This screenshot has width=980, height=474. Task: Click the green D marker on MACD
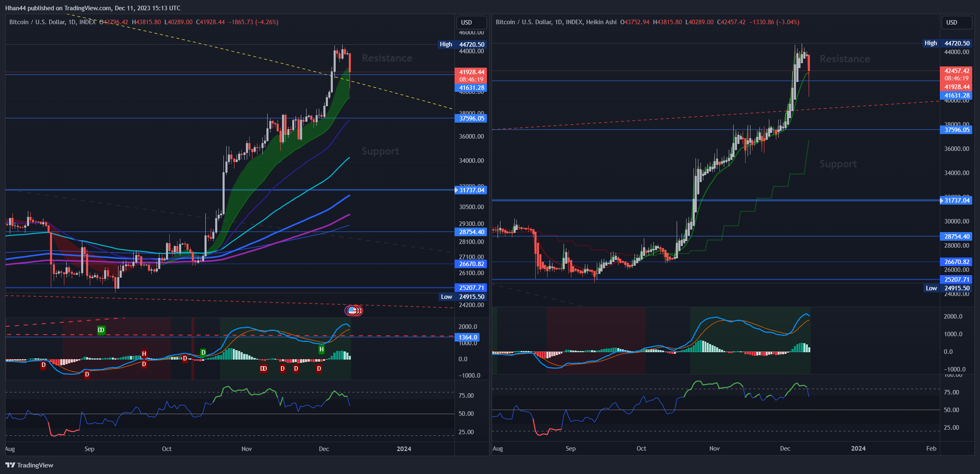click(203, 353)
